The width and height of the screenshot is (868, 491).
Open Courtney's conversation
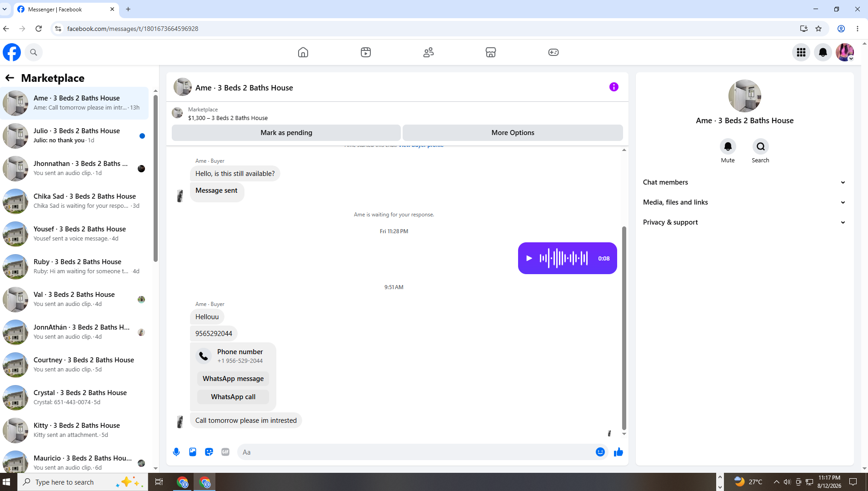tap(75, 365)
